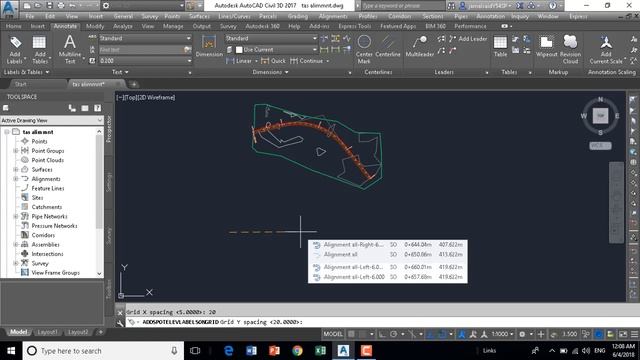640x360 pixels.
Task: Click the Find text input field
Action: (x=141, y=50)
